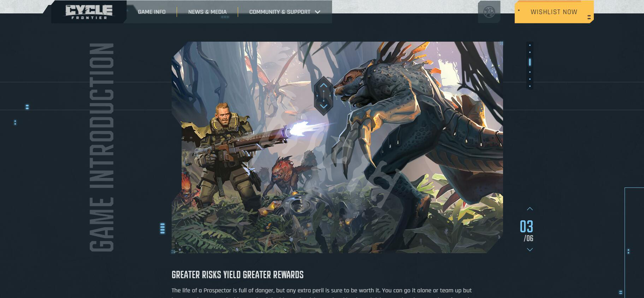
Task: Click the '/06' total slides text
Action: 528,238
